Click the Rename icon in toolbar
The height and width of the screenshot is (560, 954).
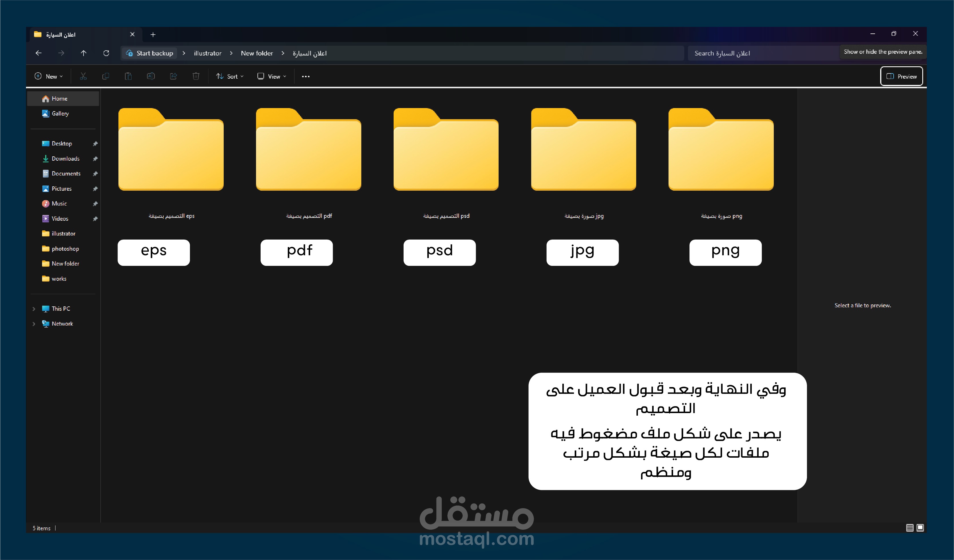click(151, 76)
